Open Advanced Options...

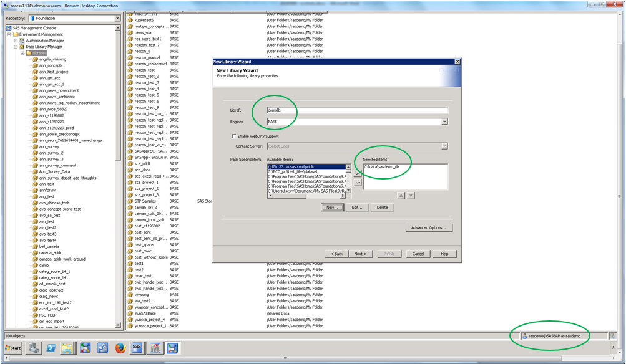click(429, 228)
